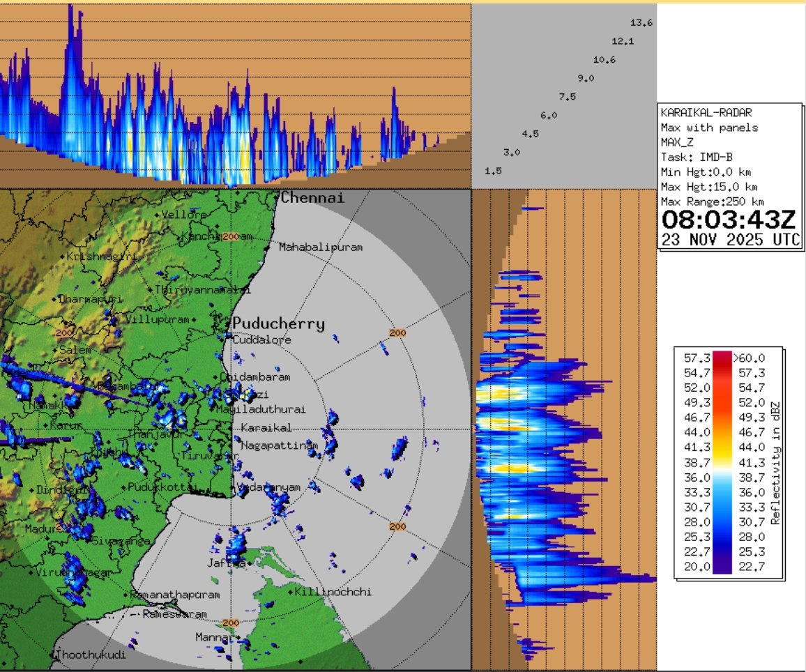Click the '20.0' legend value
The image size is (806, 672).
pyautogui.click(x=697, y=567)
